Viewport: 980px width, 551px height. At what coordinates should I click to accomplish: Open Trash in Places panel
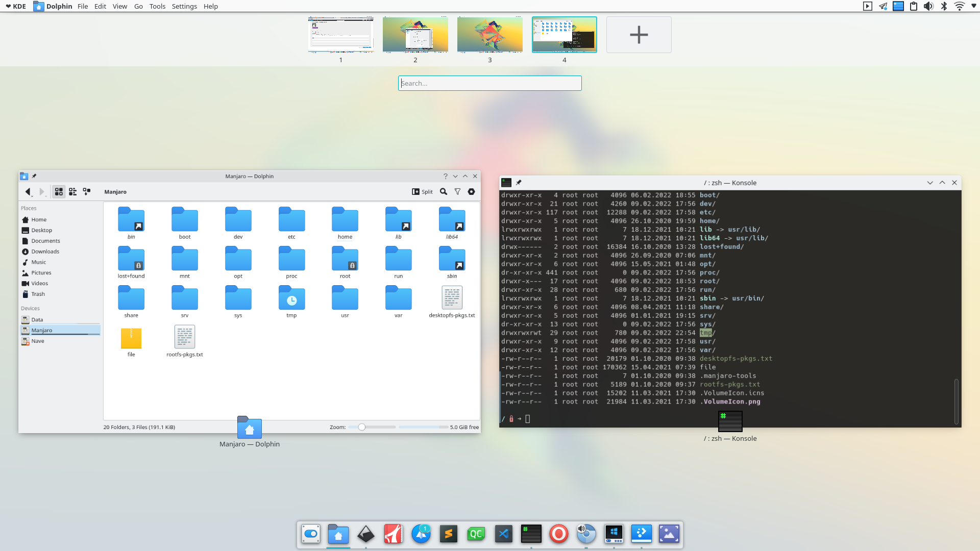60,294
